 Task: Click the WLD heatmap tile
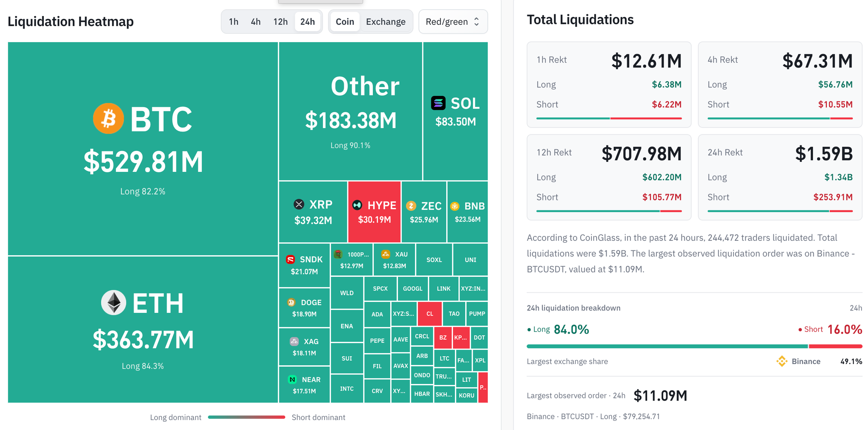(x=347, y=293)
